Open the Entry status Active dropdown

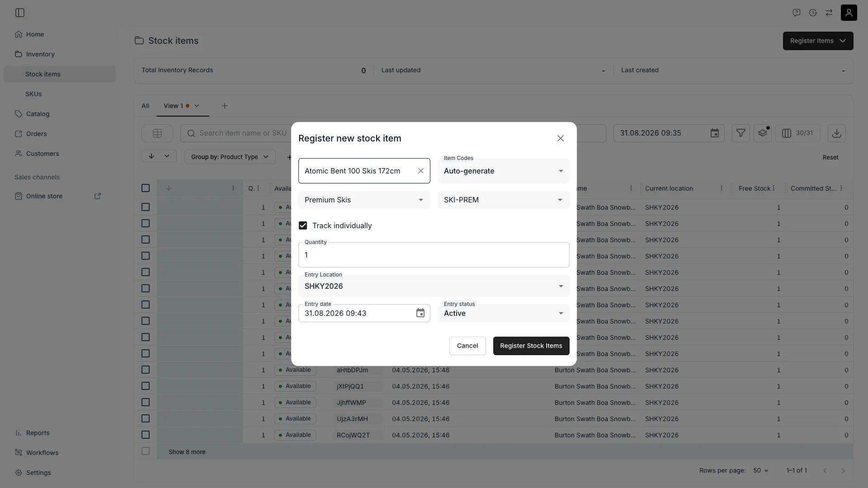pyautogui.click(x=503, y=313)
